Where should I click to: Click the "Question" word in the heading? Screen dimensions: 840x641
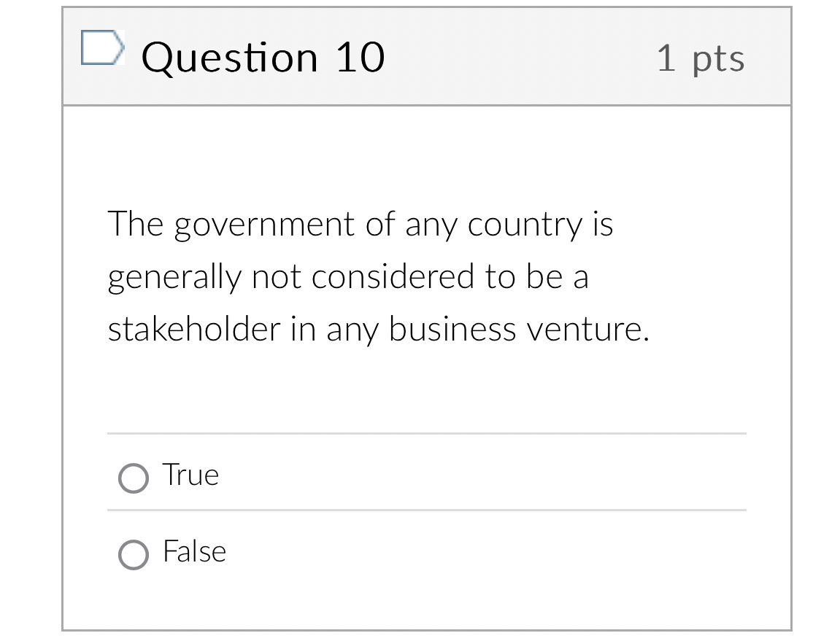230,58
